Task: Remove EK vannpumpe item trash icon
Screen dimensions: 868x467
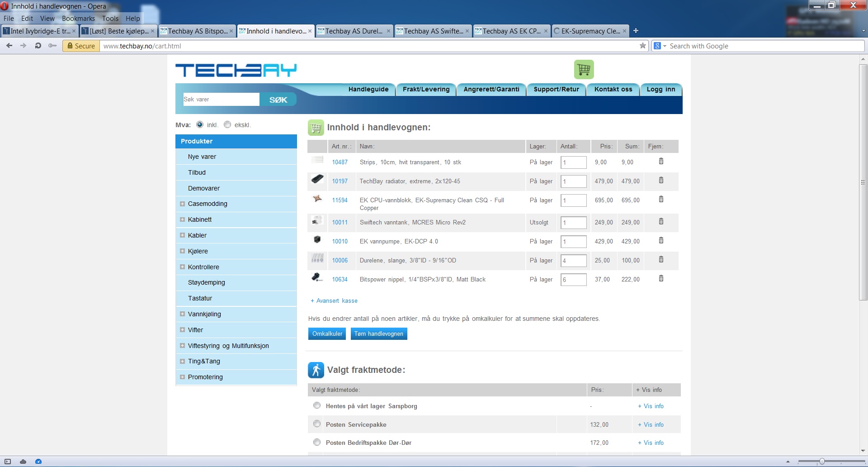Action: point(661,241)
